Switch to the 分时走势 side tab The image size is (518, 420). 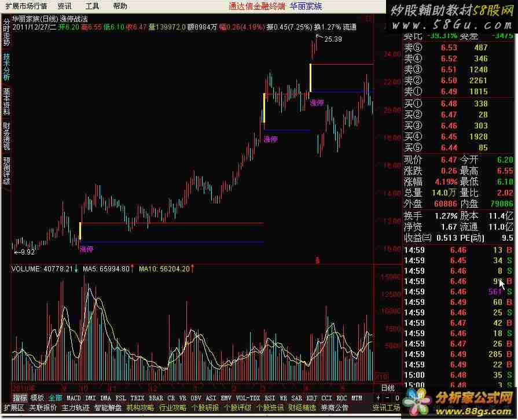click(6, 32)
